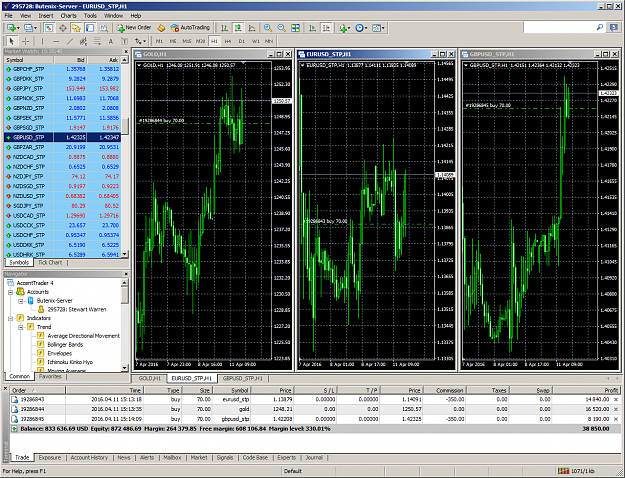
Task: Switch timeframe to D1
Action: coord(242,41)
